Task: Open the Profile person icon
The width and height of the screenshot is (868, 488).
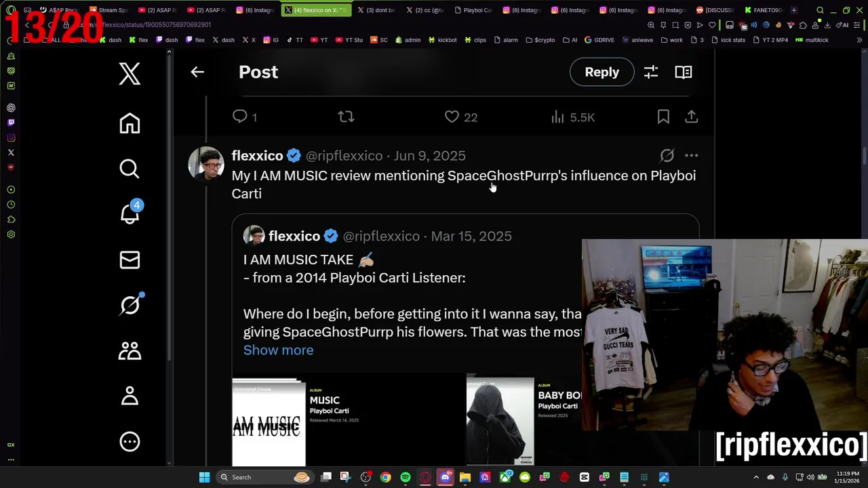Action: pyautogui.click(x=130, y=396)
